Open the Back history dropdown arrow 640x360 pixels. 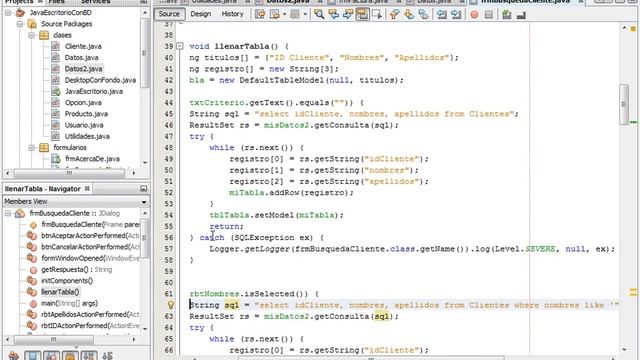(284, 15)
